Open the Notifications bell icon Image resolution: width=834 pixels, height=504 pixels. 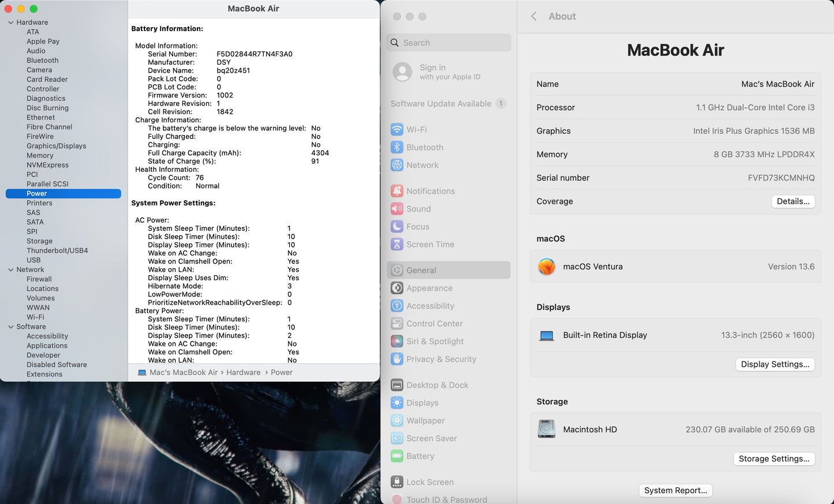pyautogui.click(x=397, y=191)
